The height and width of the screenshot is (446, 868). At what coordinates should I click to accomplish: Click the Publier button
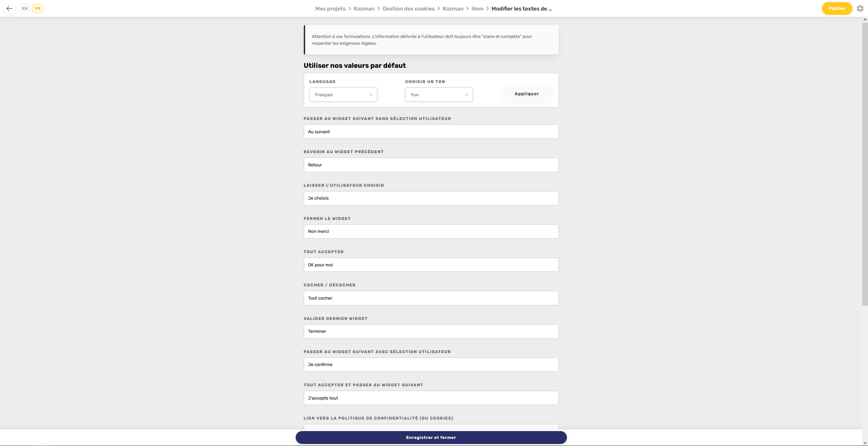coord(836,8)
